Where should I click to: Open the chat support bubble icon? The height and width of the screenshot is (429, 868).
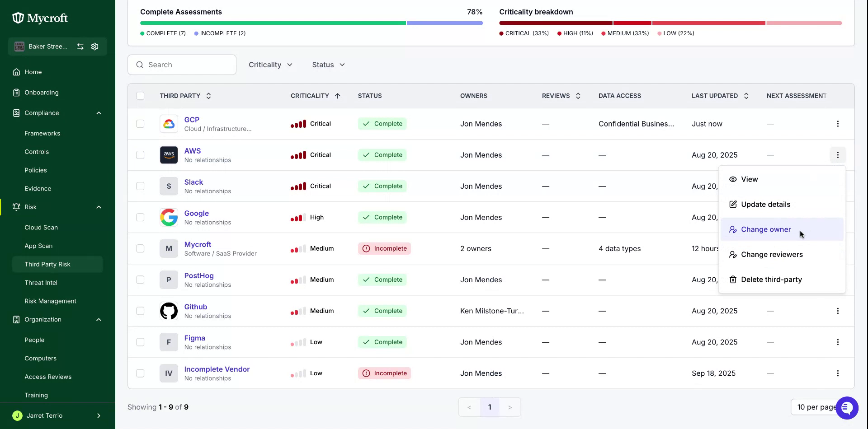pos(847,408)
